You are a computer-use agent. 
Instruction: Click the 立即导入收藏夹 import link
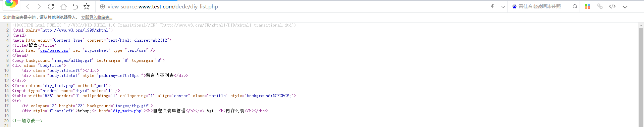(97, 17)
